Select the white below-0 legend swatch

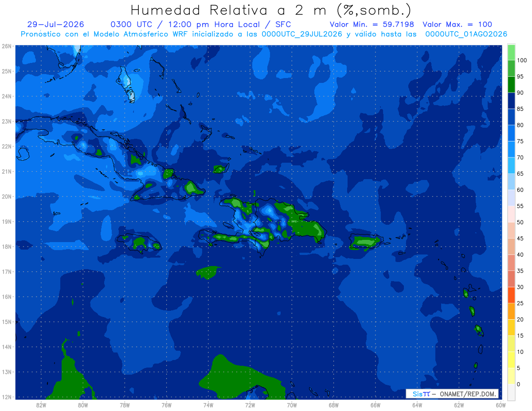point(511,392)
